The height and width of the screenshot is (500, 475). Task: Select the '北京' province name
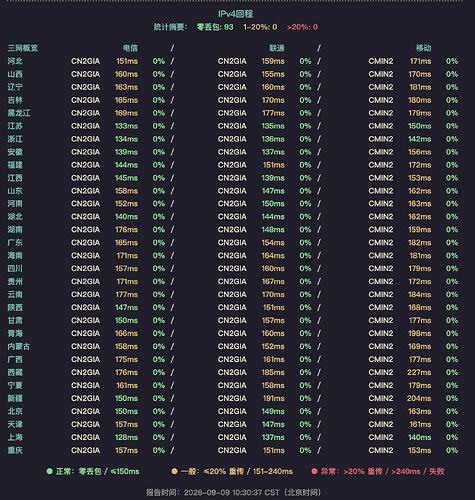pos(15,411)
